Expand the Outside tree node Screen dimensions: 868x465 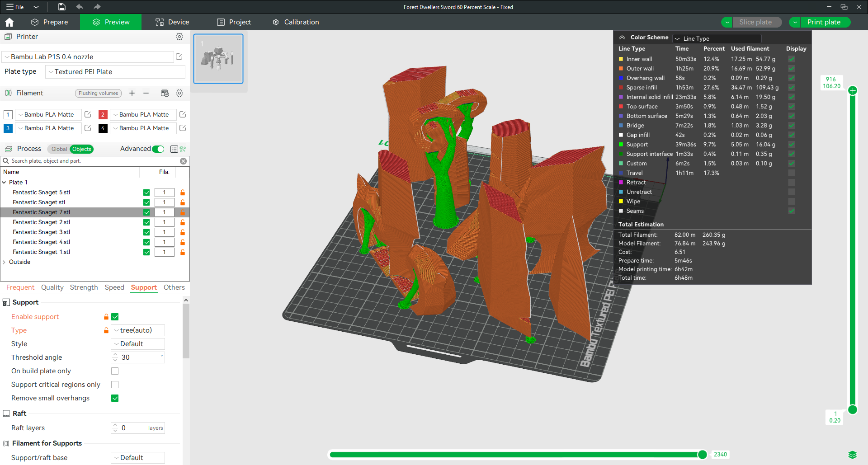coord(4,262)
